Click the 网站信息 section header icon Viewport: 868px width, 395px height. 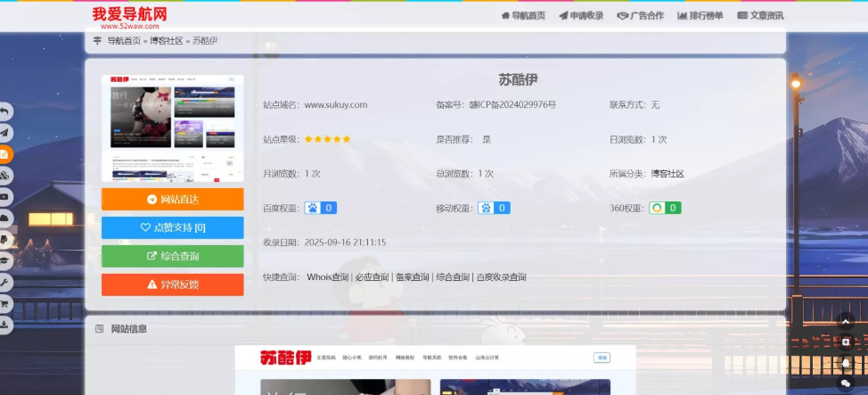coord(100,328)
